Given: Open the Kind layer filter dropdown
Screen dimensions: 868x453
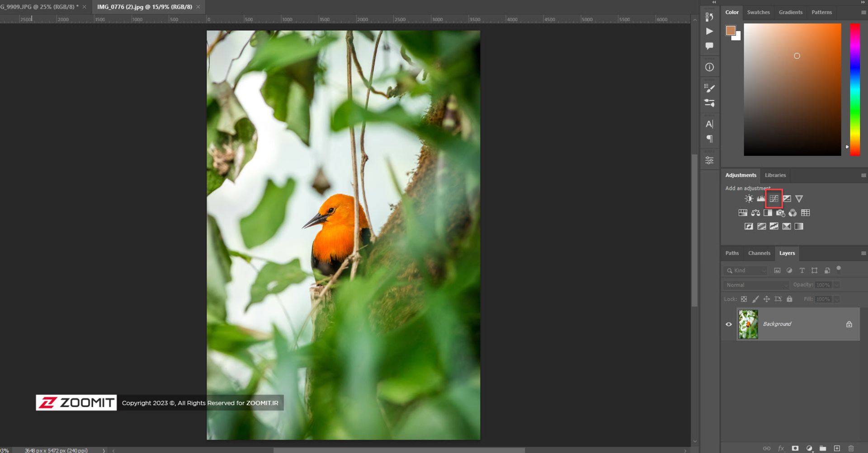Looking at the screenshot, I should [x=746, y=271].
